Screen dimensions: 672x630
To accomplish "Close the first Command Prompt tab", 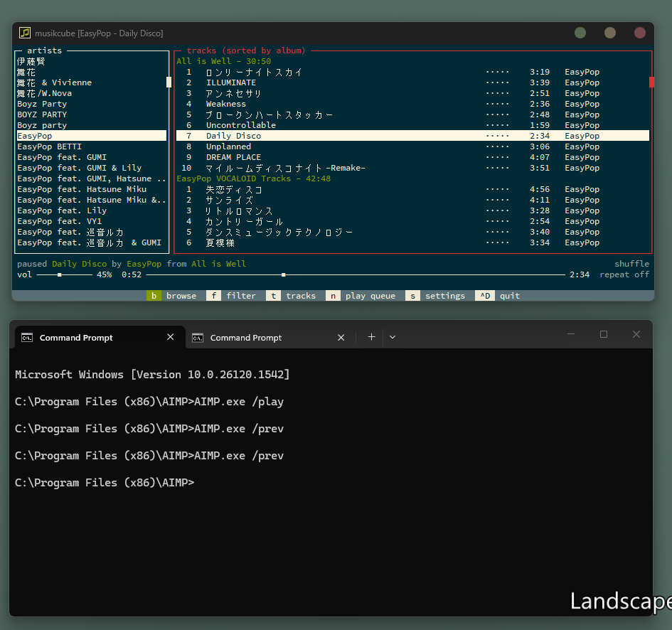I will (170, 337).
